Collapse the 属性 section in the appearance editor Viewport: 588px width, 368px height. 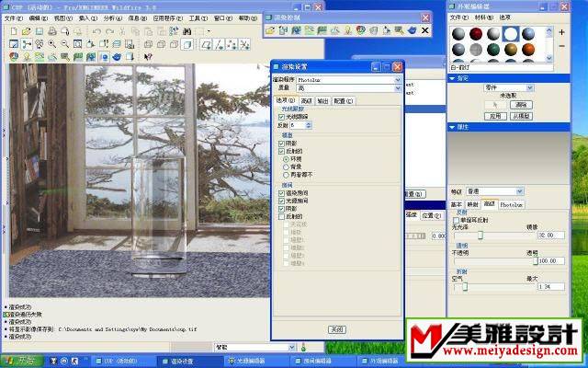[x=452, y=127]
